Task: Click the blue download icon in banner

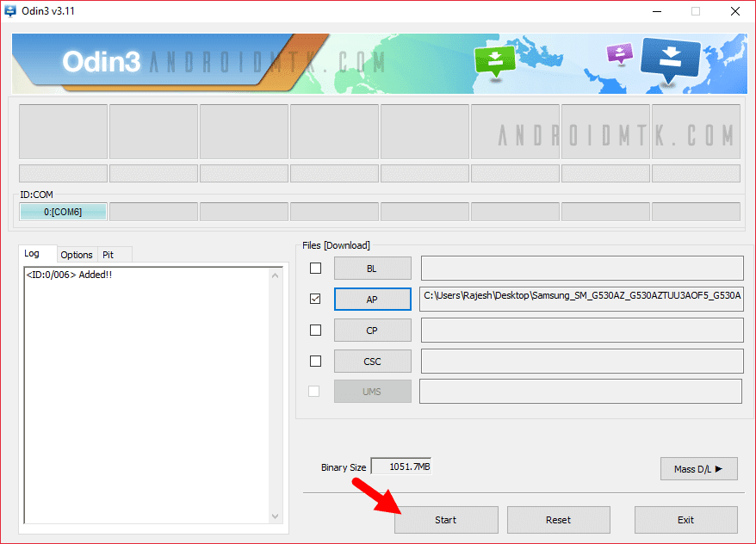Action: tap(671, 62)
